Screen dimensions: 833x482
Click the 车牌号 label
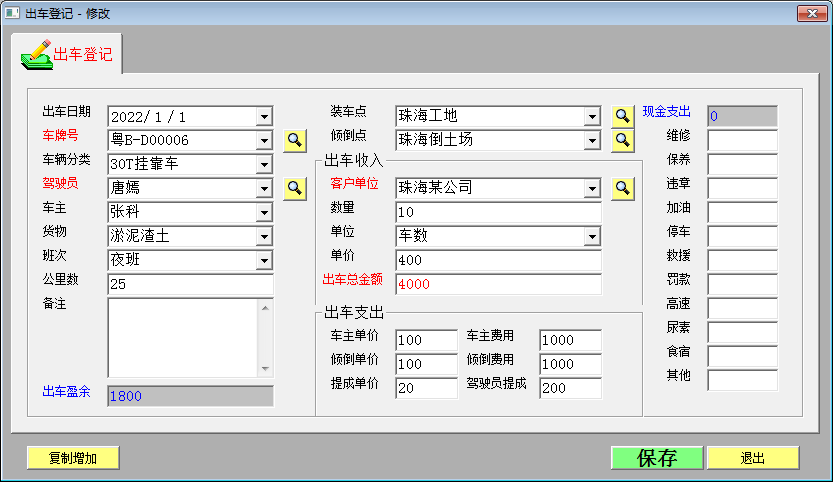pos(61,136)
